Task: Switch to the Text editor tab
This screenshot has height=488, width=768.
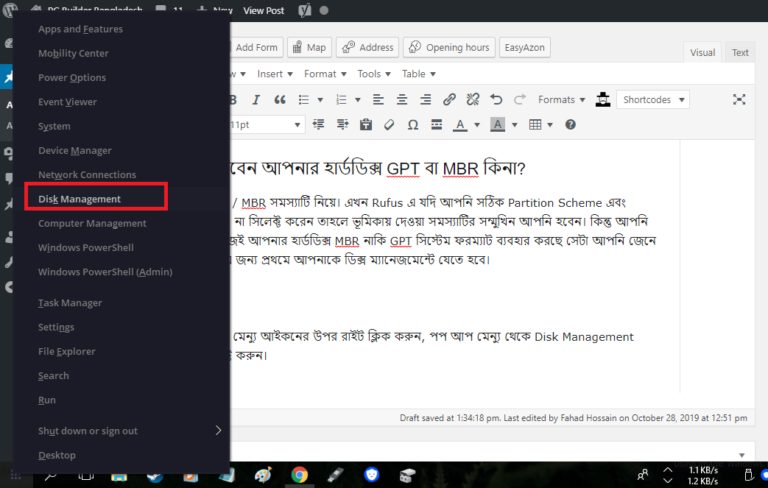Action: coord(740,52)
